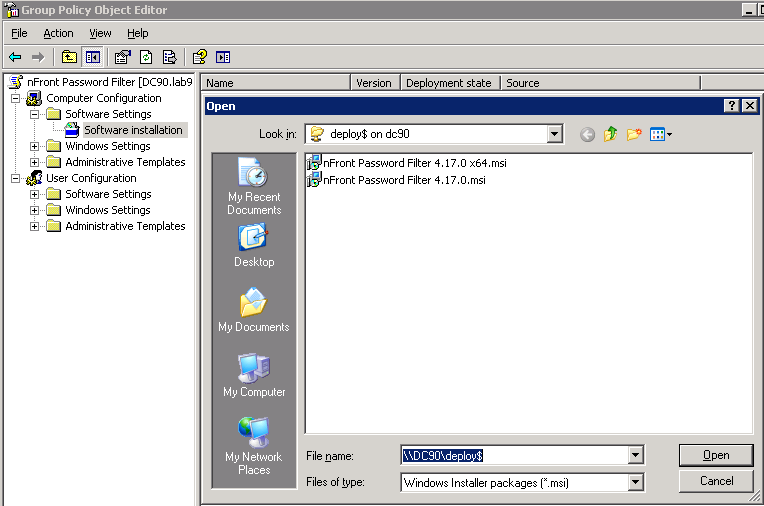Image resolution: width=764 pixels, height=506 pixels.
Task: Click into the File name input field
Action: (514, 455)
